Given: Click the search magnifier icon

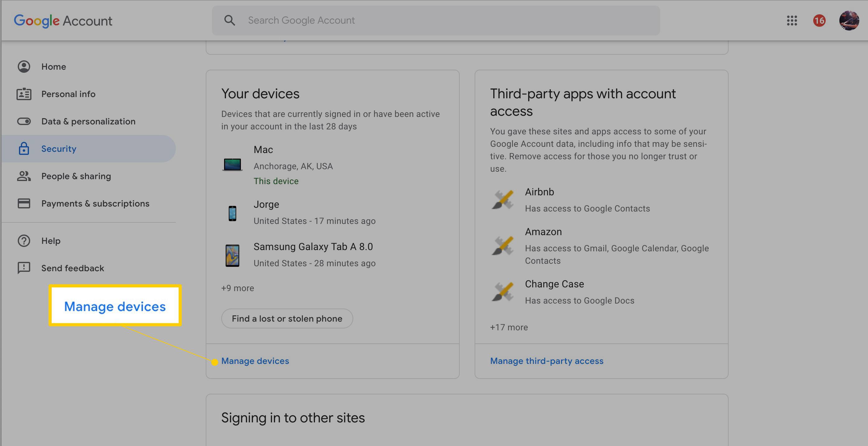Looking at the screenshot, I should pos(229,21).
